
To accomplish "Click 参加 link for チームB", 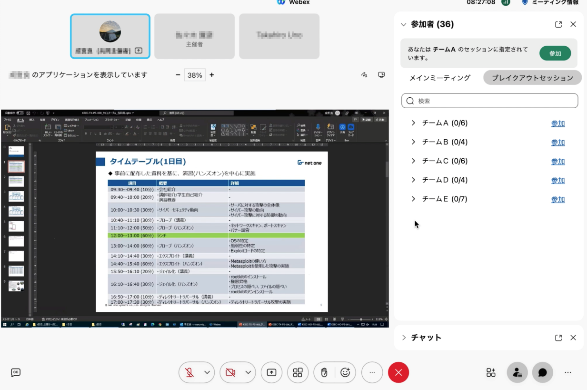I will coord(558,143).
